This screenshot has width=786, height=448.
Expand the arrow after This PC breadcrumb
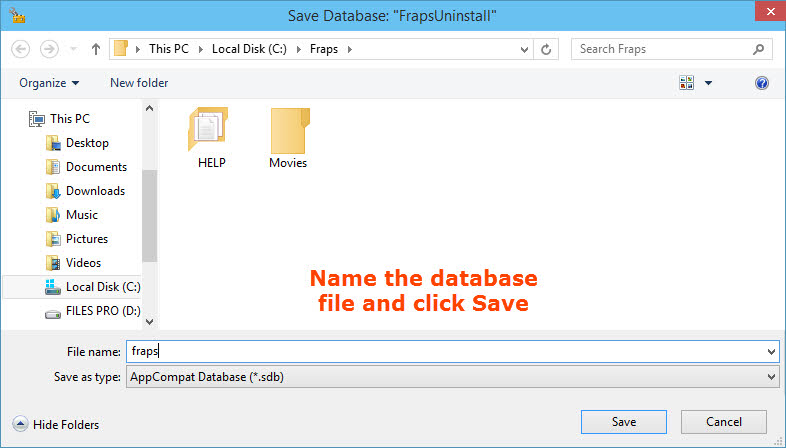tap(201, 49)
